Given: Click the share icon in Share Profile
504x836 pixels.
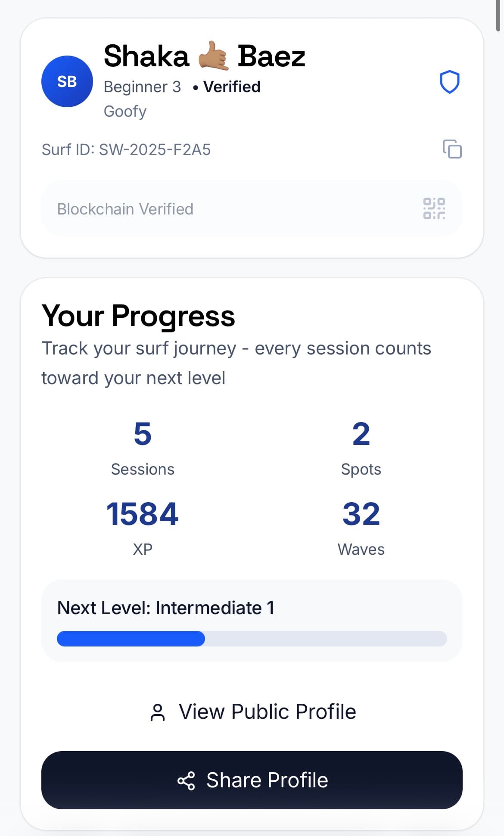Looking at the screenshot, I should coord(186,780).
